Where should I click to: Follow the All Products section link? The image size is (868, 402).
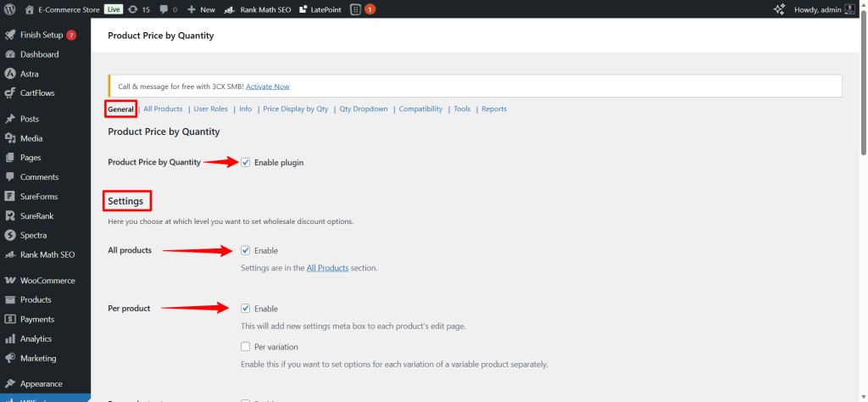[327, 268]
